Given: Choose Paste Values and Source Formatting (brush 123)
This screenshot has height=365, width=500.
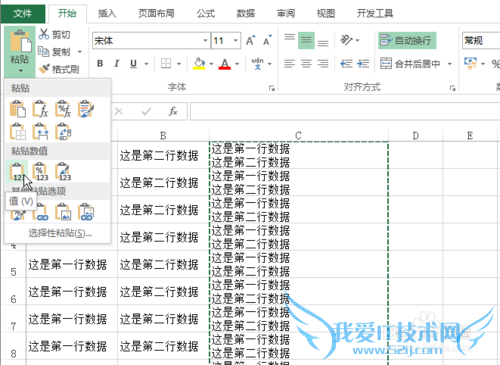Looking at the screenshot, I should (x=63, y=171).
